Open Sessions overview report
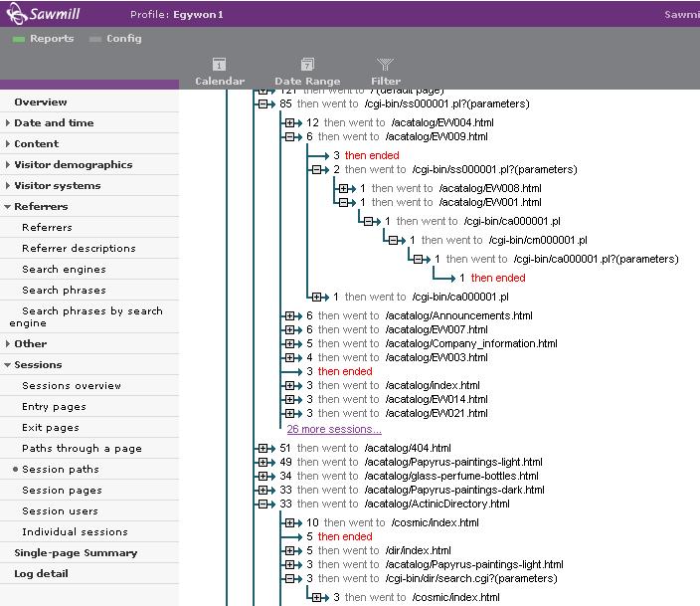 coord(72,386)
